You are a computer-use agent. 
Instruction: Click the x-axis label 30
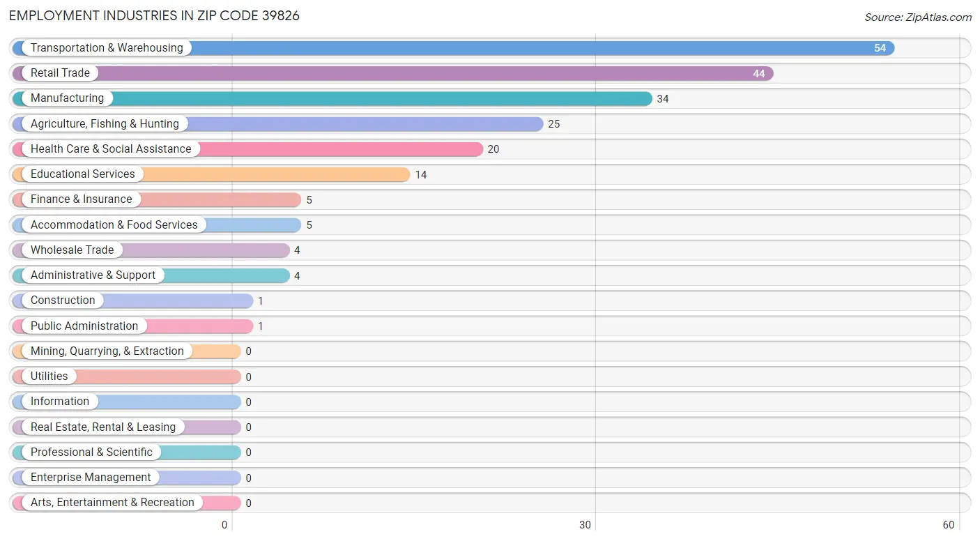(585, 525)
